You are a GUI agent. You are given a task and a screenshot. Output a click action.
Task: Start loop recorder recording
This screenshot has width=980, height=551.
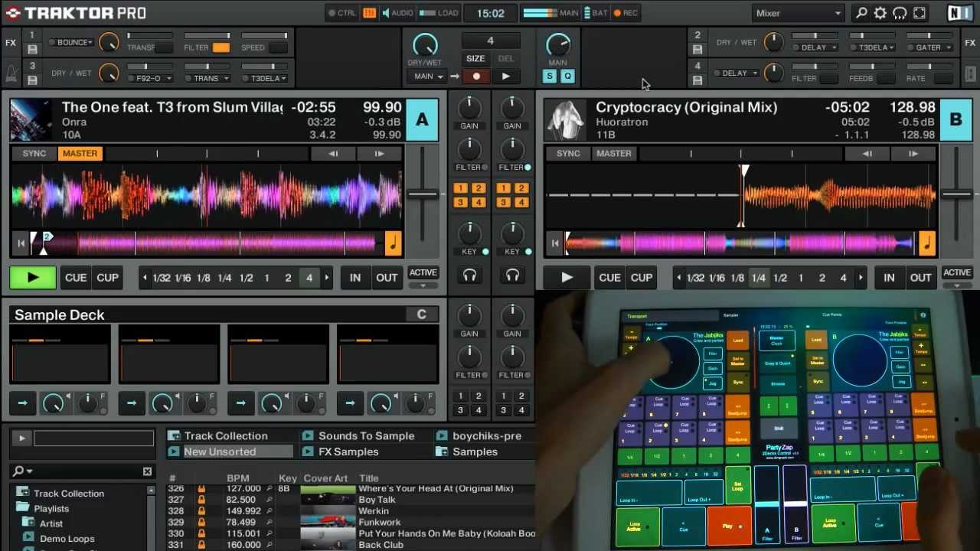(x=476, y=77)
